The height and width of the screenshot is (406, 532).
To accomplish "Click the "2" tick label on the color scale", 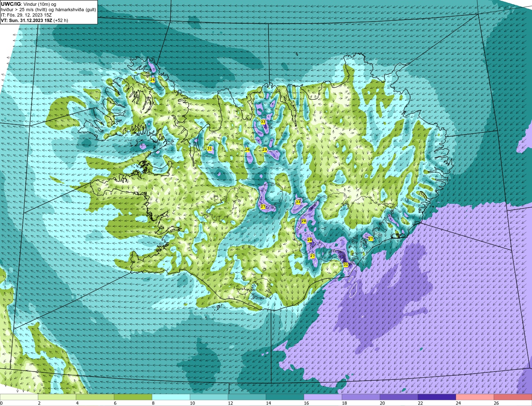I will pyautogui.click(x=39, y=403).
